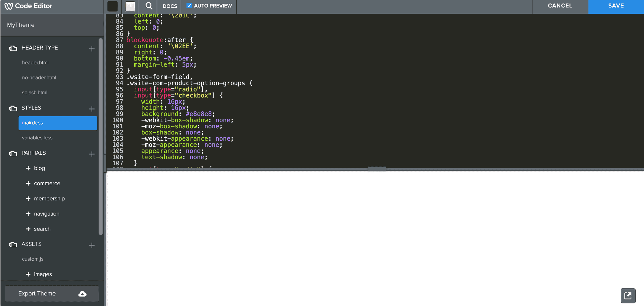This screenshot has height=306, width=644.
Task: Expand the images assets folder
Action: coord(28,274)
